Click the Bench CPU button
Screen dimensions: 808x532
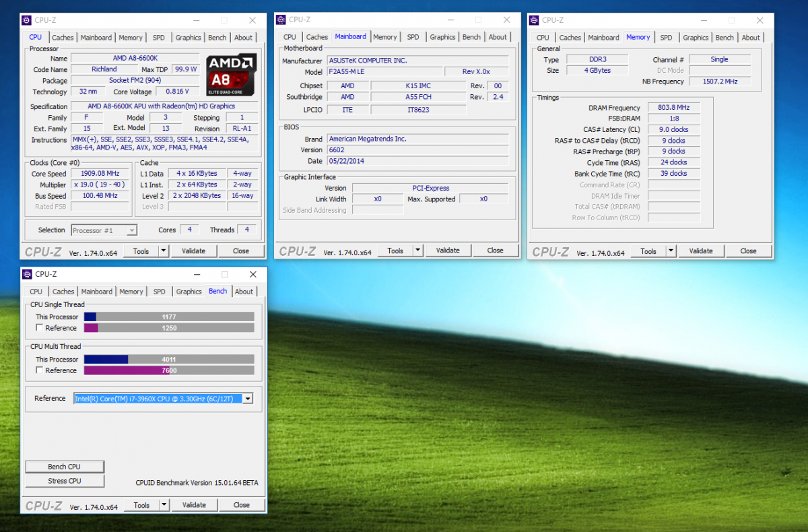pos(65,467)
